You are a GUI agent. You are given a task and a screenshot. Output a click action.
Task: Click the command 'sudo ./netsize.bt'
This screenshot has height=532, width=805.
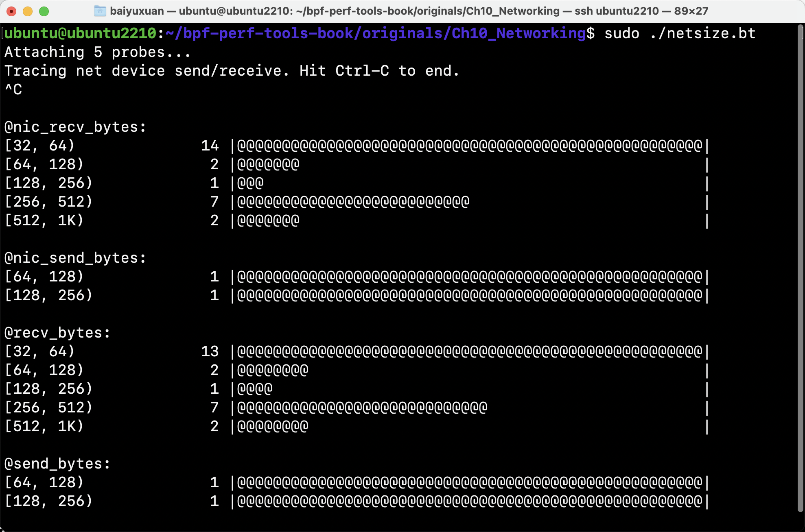(x=680, y=33)
